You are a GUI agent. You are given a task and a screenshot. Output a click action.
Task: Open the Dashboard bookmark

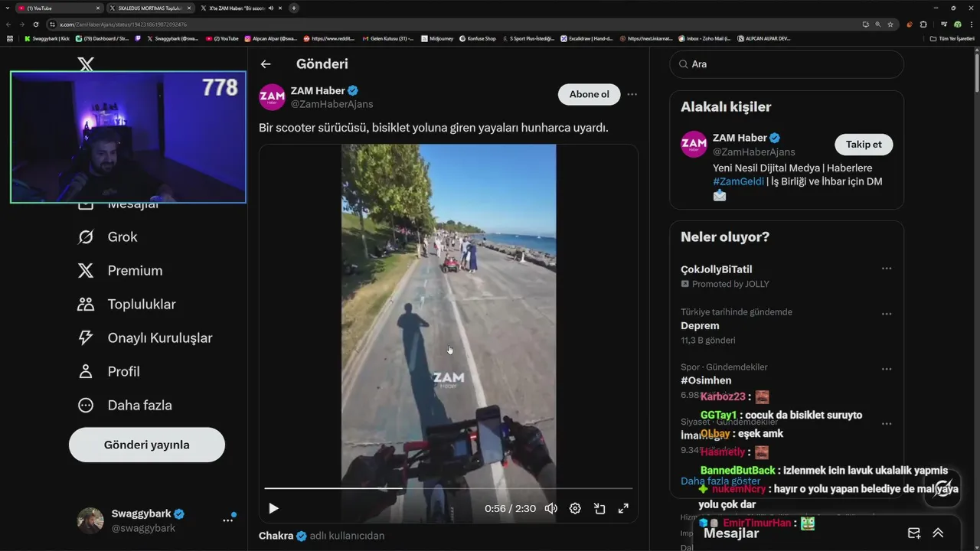[x=102, y=38]
